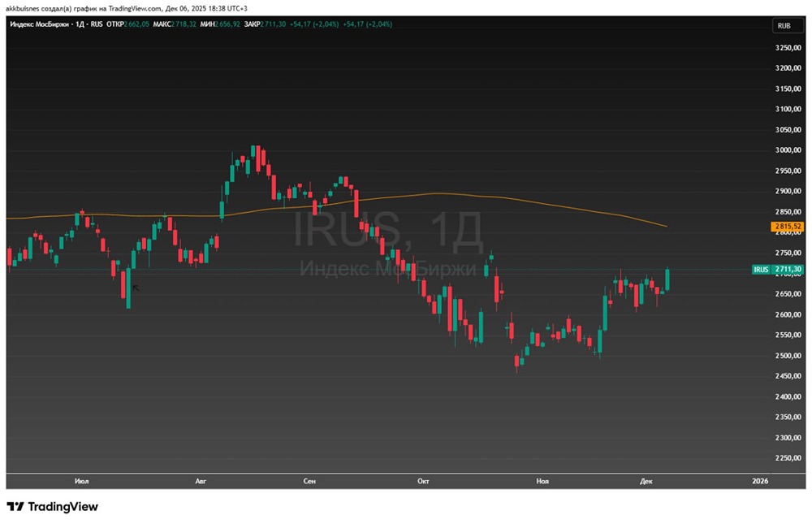Click the 2400,00 price axis label
812x524 pixels.
pyautogui.click(x=788, y=396)
